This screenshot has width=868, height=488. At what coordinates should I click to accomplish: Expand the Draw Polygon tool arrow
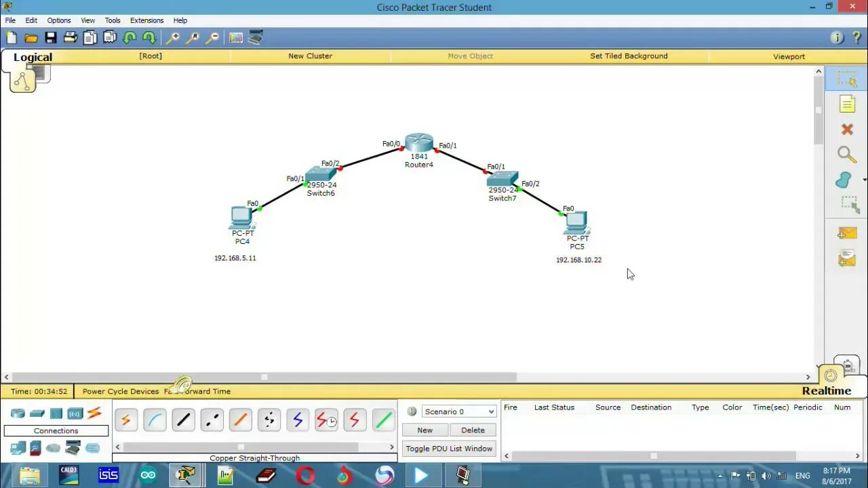click(865, 180)
